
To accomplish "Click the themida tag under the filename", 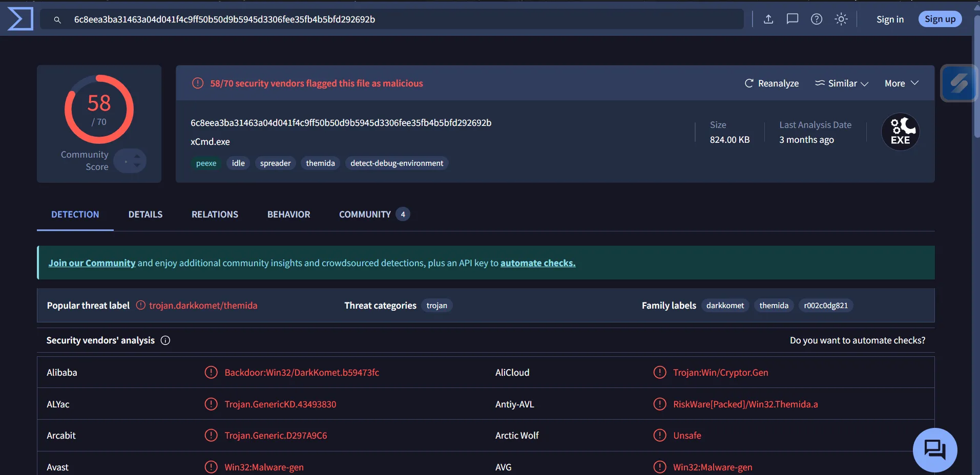I will pyautogui.click(x=320, y=163).
